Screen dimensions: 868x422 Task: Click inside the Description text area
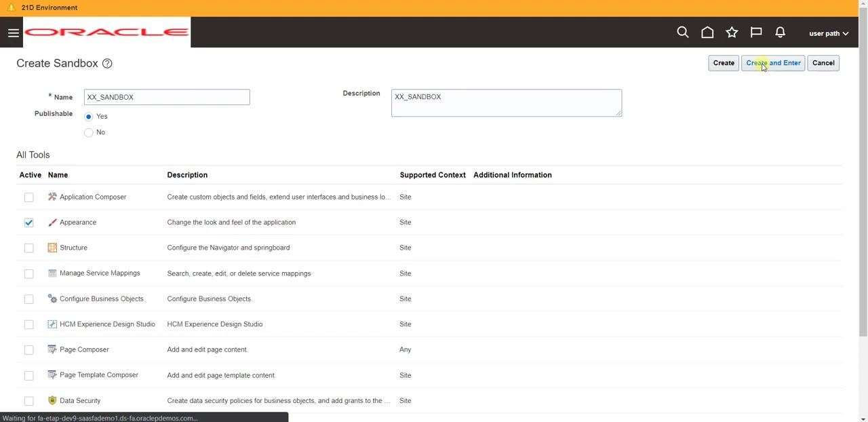[x=507, y=103]
